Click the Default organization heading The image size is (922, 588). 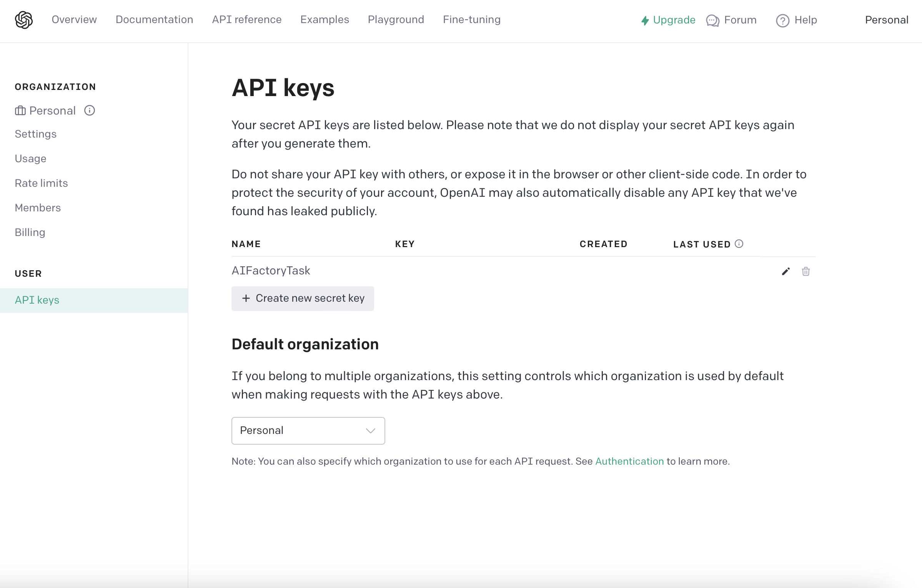tap(305, 344)
